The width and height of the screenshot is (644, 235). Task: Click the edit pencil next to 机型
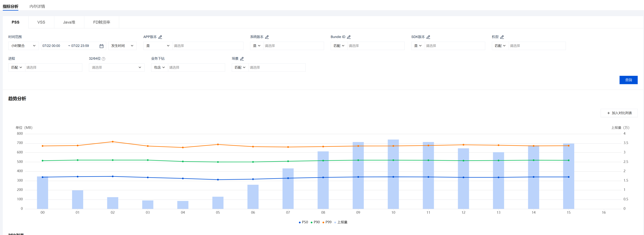pyautogui.click(x=502, y=37)
